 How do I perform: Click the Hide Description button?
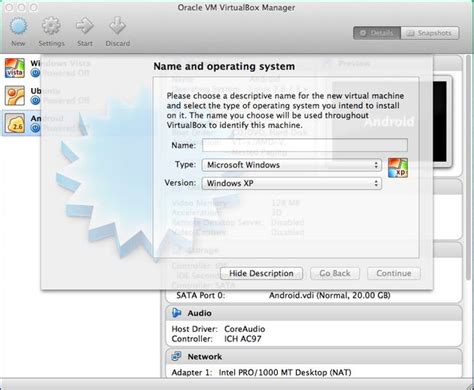point(261,273)
